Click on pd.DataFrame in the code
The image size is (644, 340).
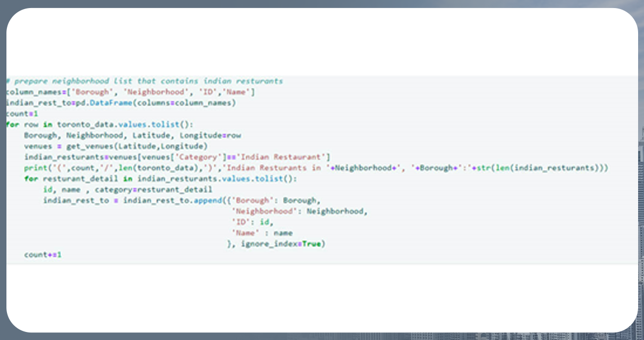click(95, 103)
